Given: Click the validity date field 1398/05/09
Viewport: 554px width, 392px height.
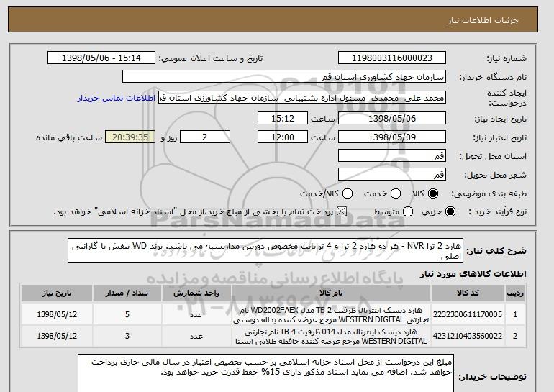Looking at the screenshot, I should (392, 137).
